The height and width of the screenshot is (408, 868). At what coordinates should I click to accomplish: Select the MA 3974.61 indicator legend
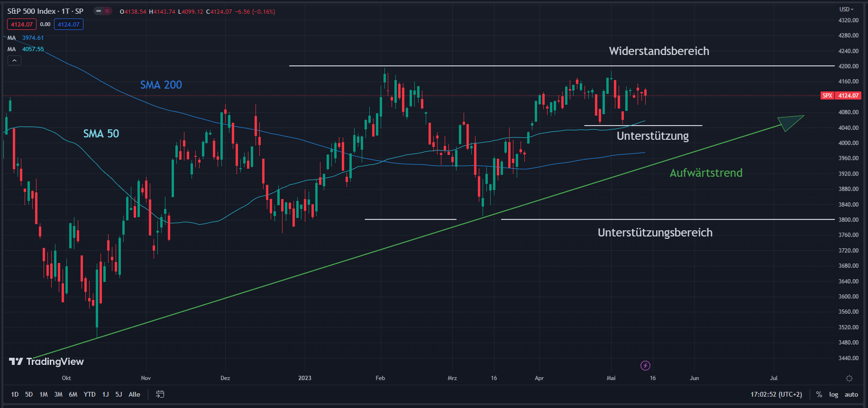click(26, 38)
